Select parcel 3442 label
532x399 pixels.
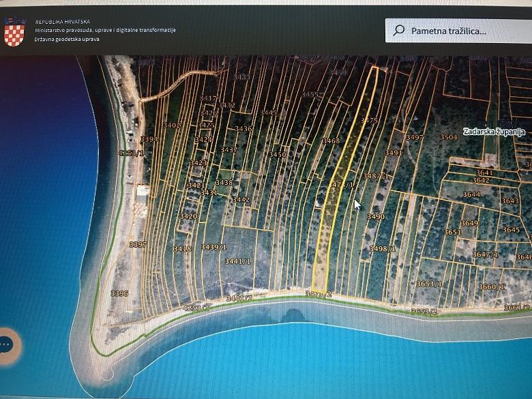(x=241, y=199)
